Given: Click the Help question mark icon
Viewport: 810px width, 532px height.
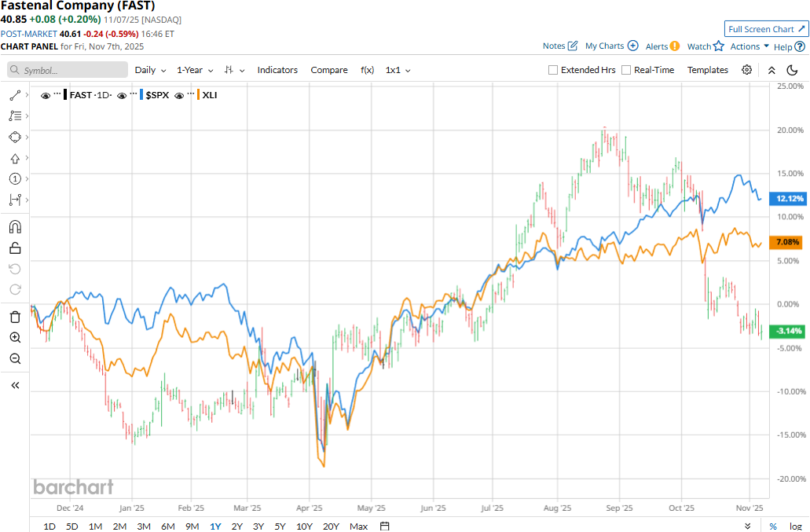Looking at the screenshot, I should click(800, 46).
